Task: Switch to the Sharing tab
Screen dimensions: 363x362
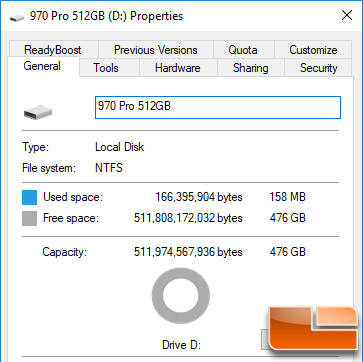Action: click(251, 68)
